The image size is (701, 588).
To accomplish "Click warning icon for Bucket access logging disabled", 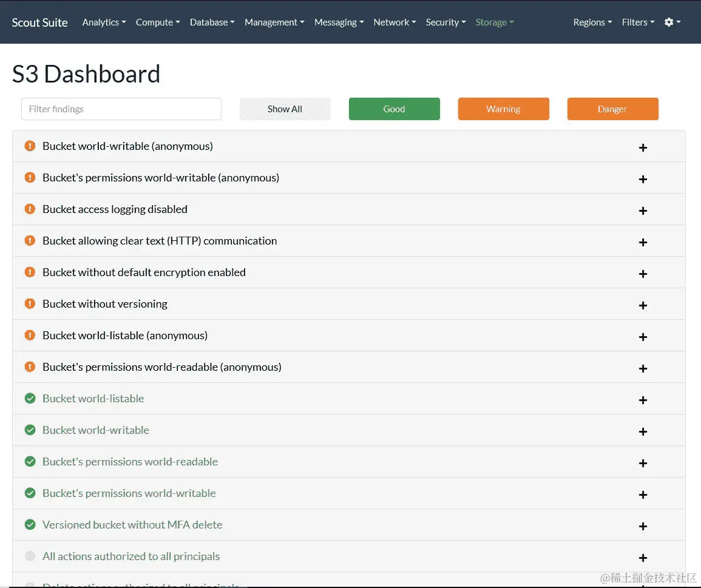I will coord(30,209).
